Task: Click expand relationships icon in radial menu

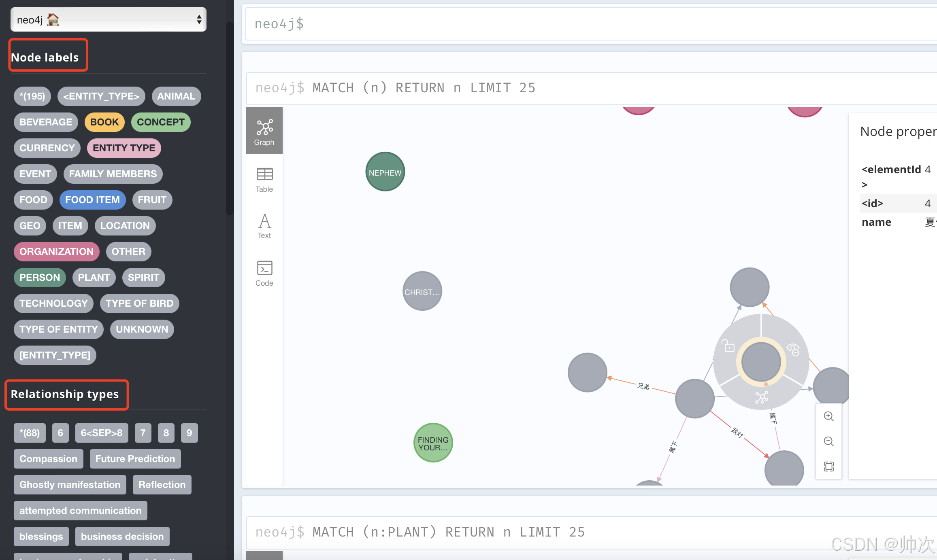Action: [x=761, y=397]
